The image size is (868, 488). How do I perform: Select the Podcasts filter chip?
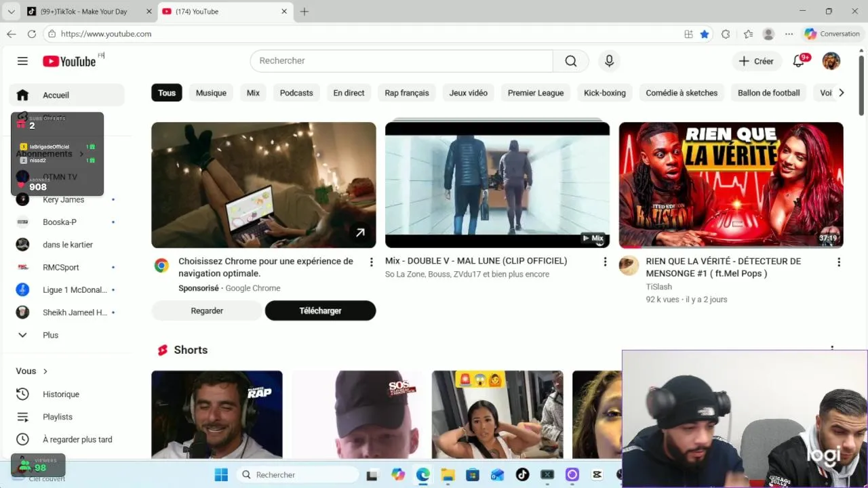click(x=296, y=93)
